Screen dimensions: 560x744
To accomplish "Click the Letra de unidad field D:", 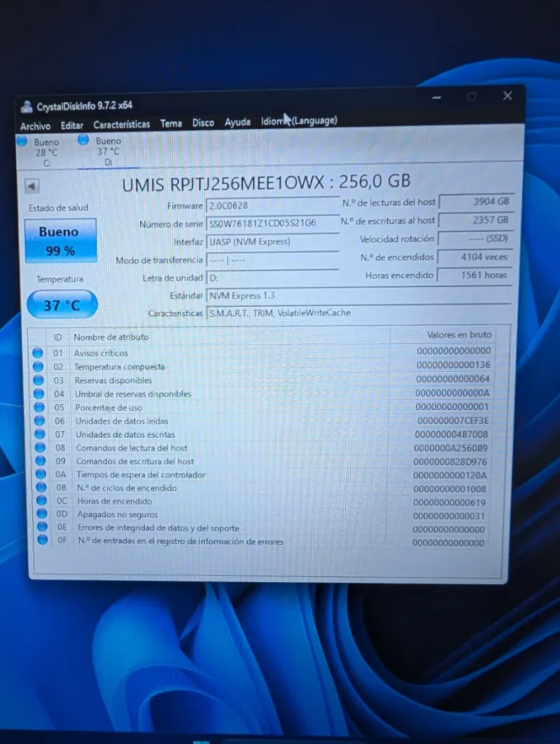I will (273, 278).
